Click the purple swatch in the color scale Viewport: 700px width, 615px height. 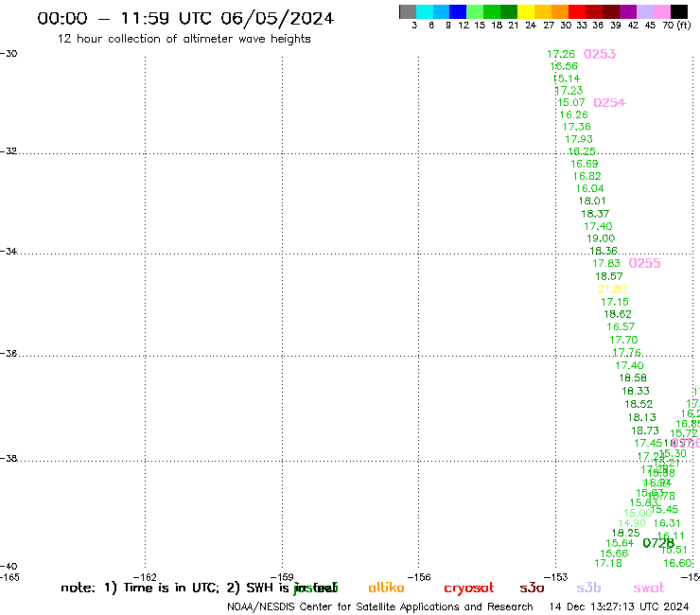628,11
